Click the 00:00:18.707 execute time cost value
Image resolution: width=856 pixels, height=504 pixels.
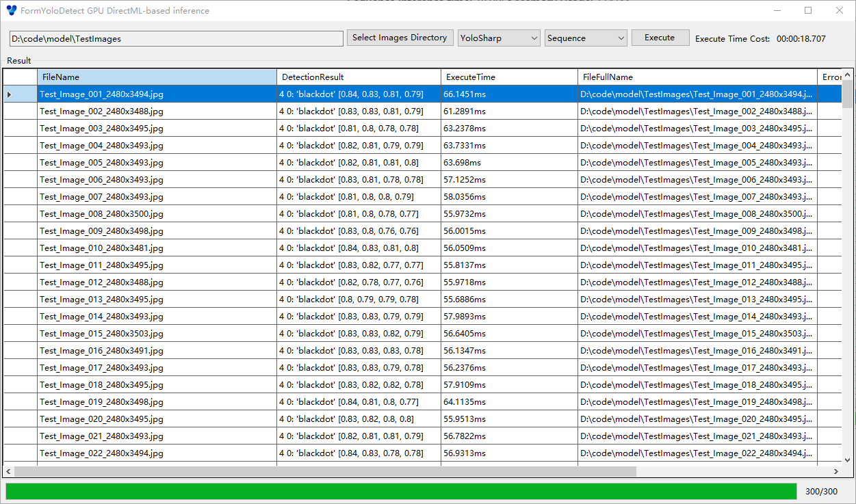[x=801, y=39]
